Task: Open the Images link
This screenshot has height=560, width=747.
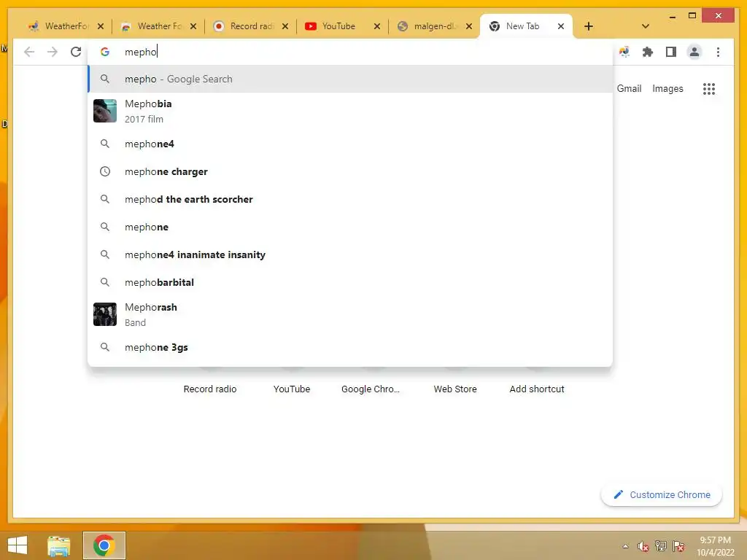Action: [667, 88]
